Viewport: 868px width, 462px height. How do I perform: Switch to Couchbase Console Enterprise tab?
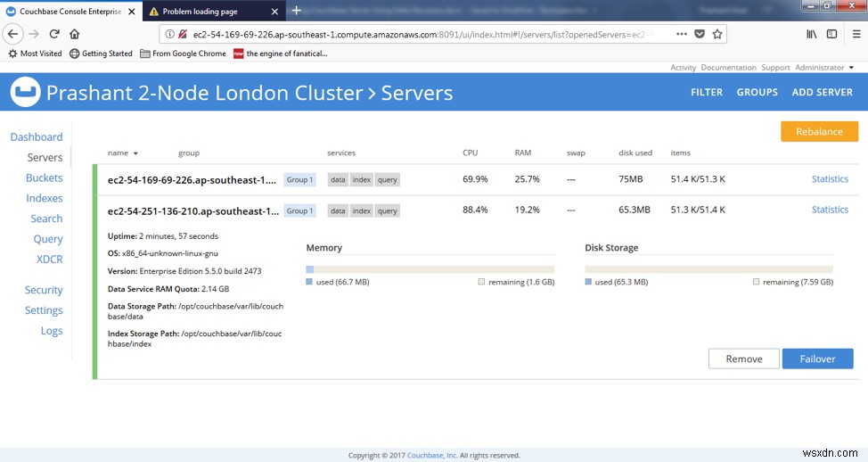tap(71, 11)
